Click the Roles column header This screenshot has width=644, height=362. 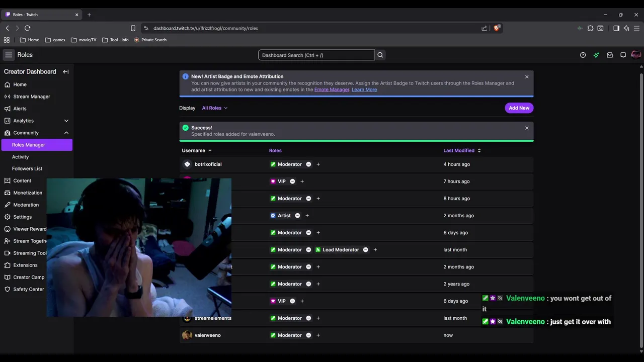coord(275,150)
